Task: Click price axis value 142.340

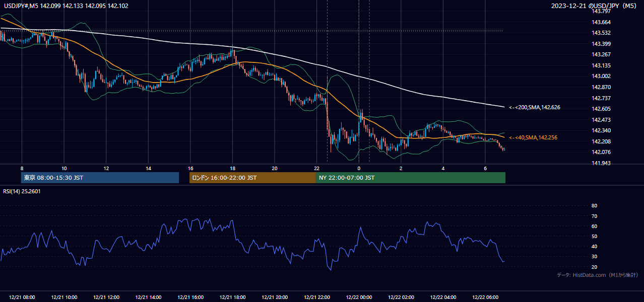Action: [601, 131]
